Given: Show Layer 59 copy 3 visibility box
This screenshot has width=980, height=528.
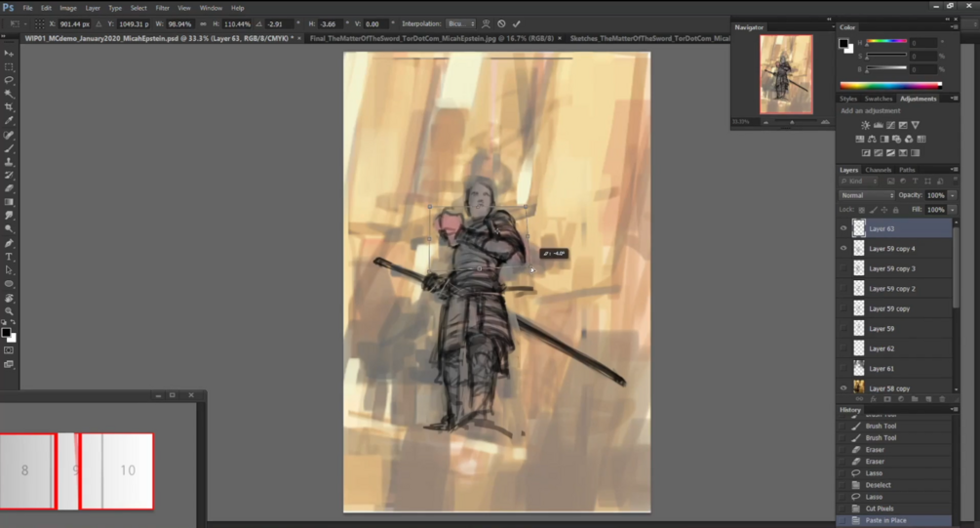Looking at the screenshot, I should [843, 268].
